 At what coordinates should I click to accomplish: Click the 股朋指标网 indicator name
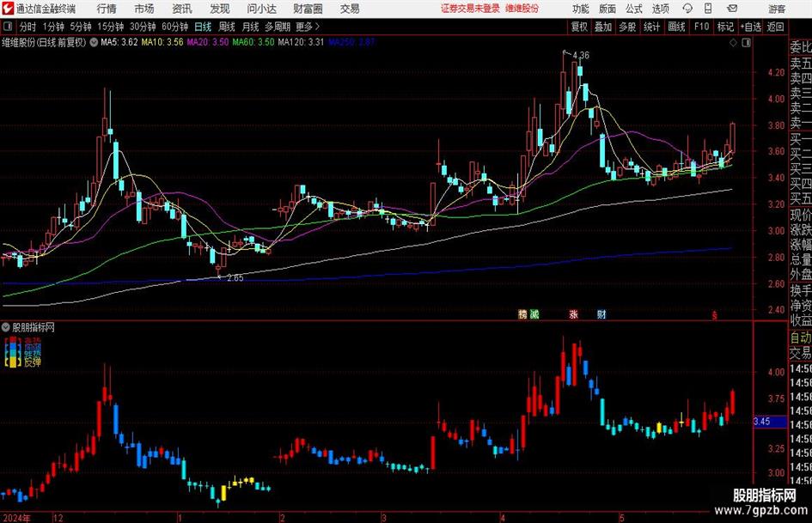34,327
